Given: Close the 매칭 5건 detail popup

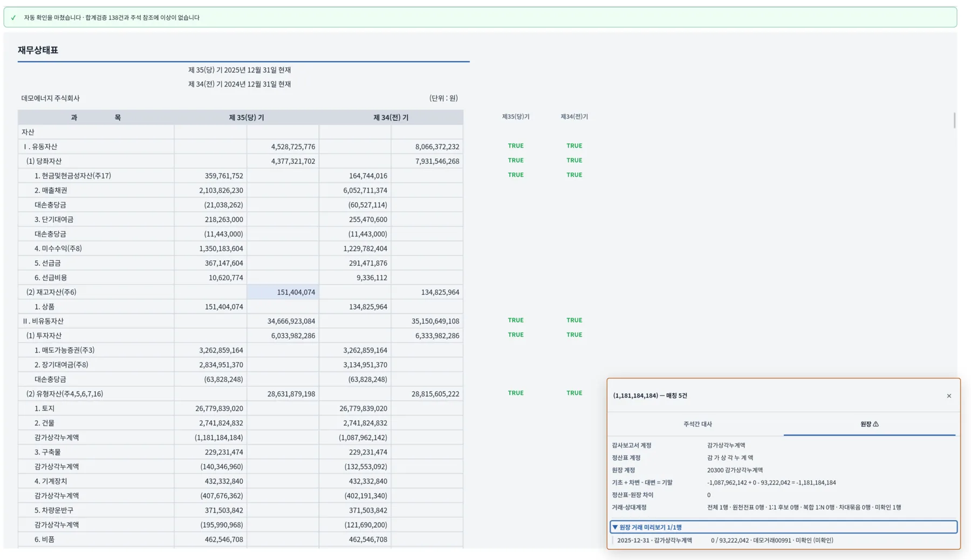Looking at the screenshot, I should coord(949,396).
